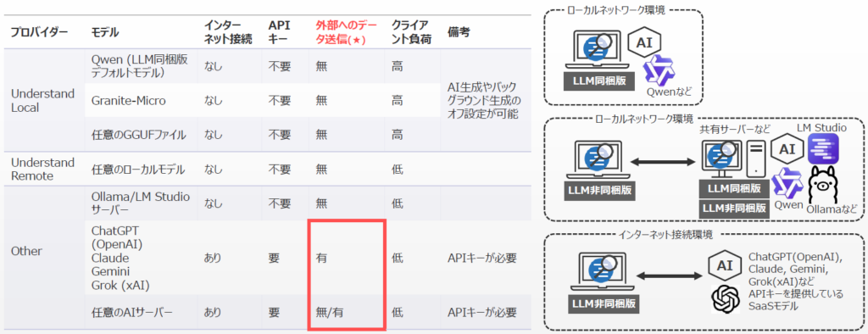The width and height of the screenshot is (868, 334).
Task: Click the 任意のAIサーバー model cell
Action: (x=131, y=313)
